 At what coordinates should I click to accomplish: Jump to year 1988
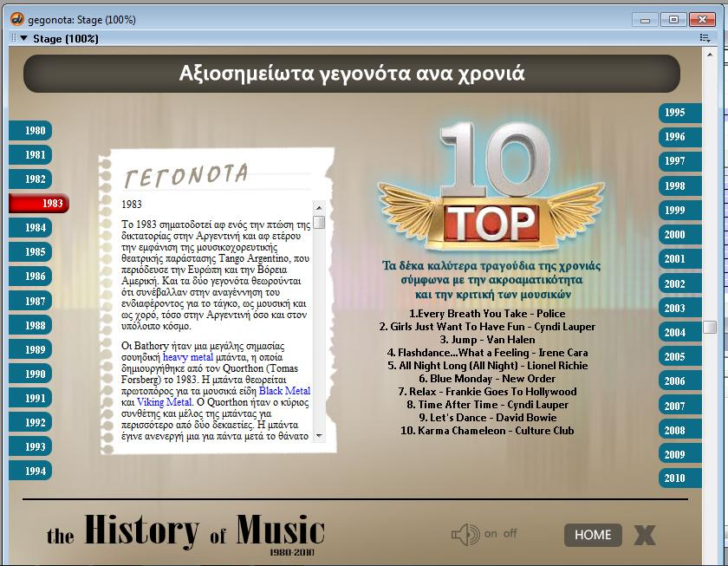click(x=30, y=325)
